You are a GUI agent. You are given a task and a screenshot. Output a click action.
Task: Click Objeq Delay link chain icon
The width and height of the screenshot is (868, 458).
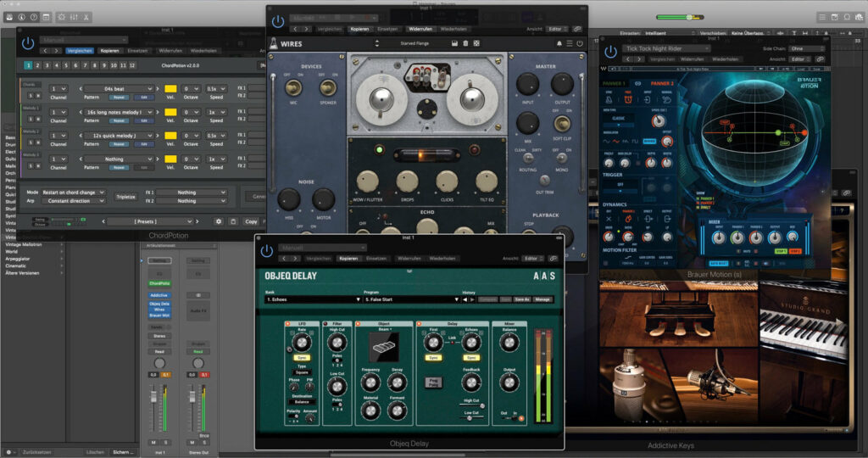pos(553,259)
